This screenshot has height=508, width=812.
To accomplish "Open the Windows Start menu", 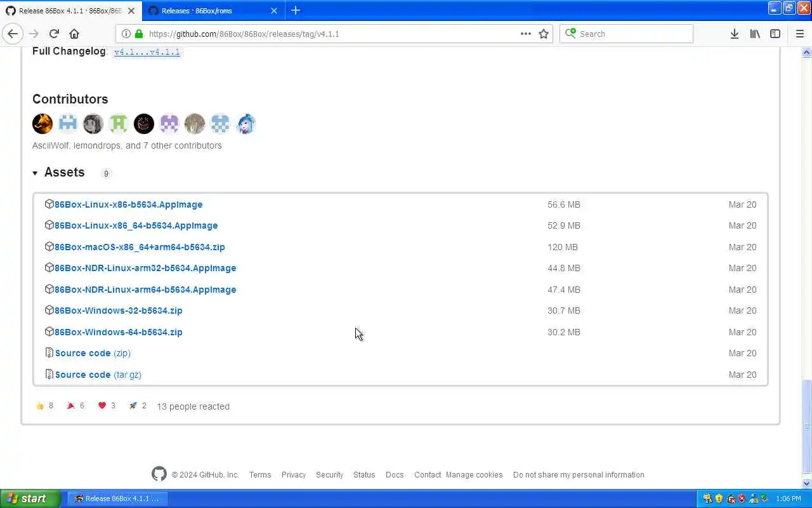I will [30, 498].
